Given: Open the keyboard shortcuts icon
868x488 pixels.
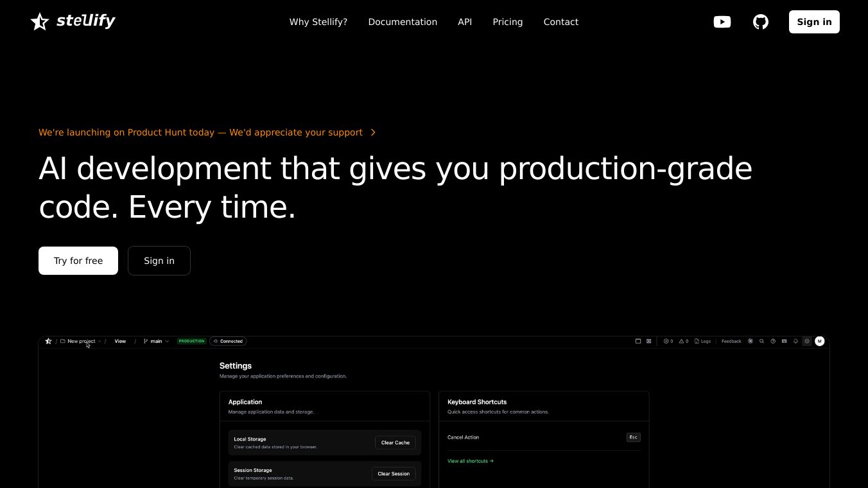Looking at the screenshot, I should click(784, 341).
